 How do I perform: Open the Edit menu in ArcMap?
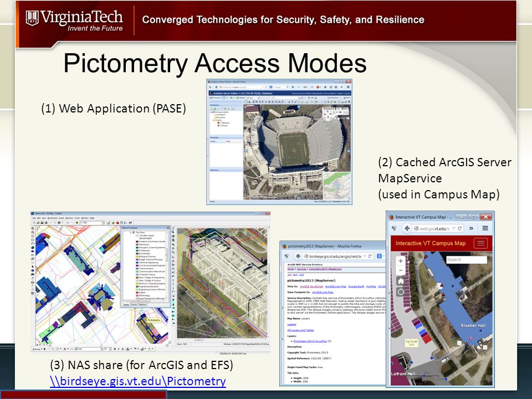(x=39, y=218)
